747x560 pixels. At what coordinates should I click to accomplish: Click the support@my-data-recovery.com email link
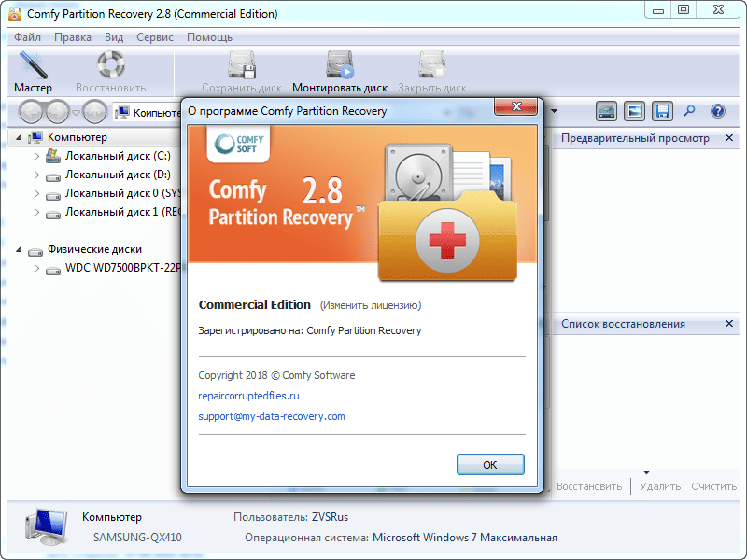click(x=272, y=416)
